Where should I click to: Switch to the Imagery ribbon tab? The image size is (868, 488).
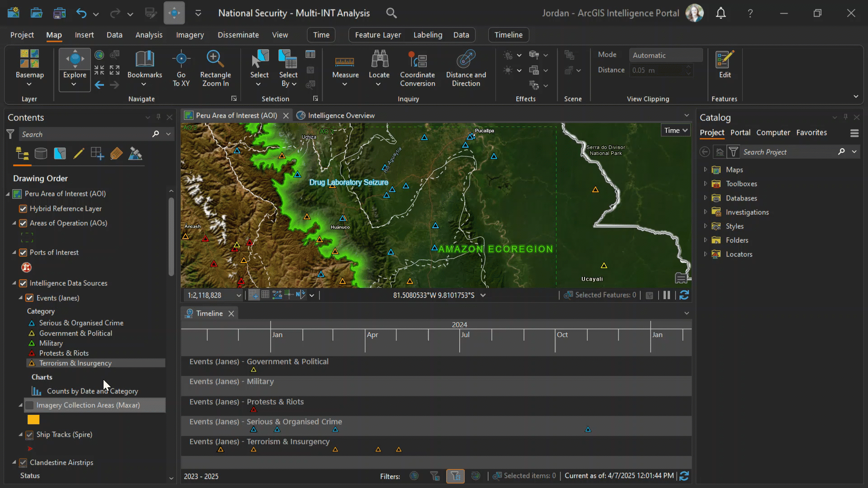189,35
